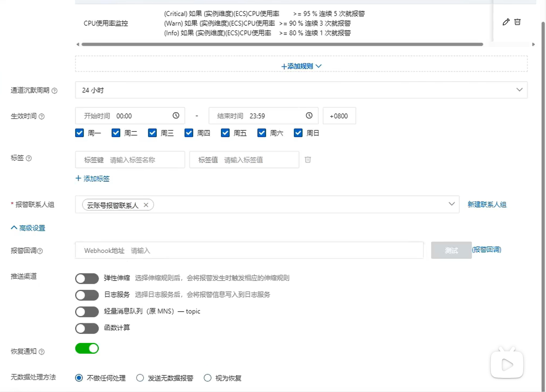The width and height of the screenshot is (546, 392).
Task: Uncheck 周四 checkbox
Action: [x=189, y=133]
